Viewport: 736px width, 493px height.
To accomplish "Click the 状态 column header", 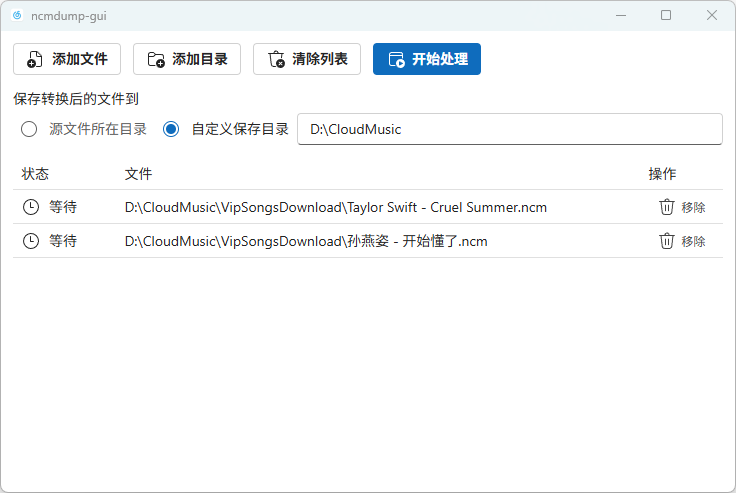I will 35,174.
